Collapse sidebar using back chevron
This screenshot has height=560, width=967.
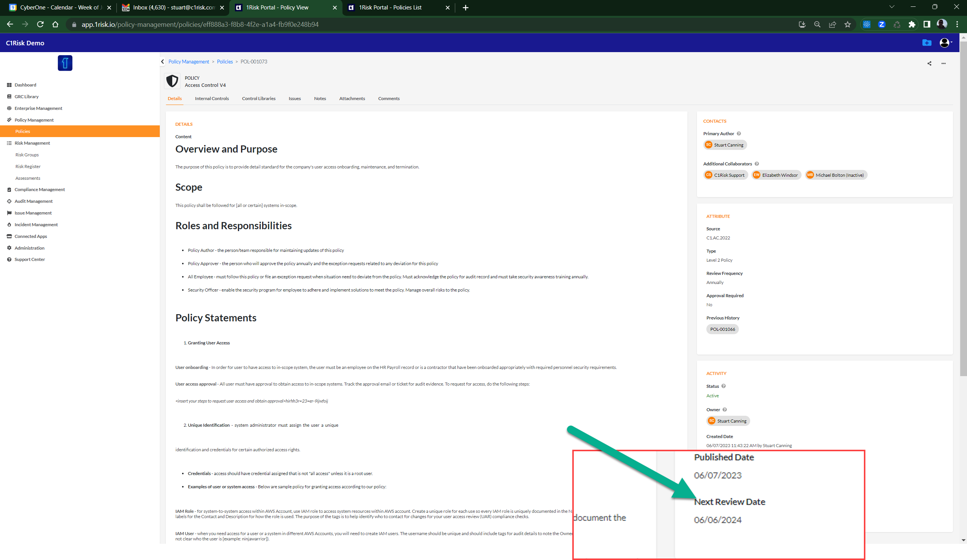pyautogui.click(x=163, y=62)
